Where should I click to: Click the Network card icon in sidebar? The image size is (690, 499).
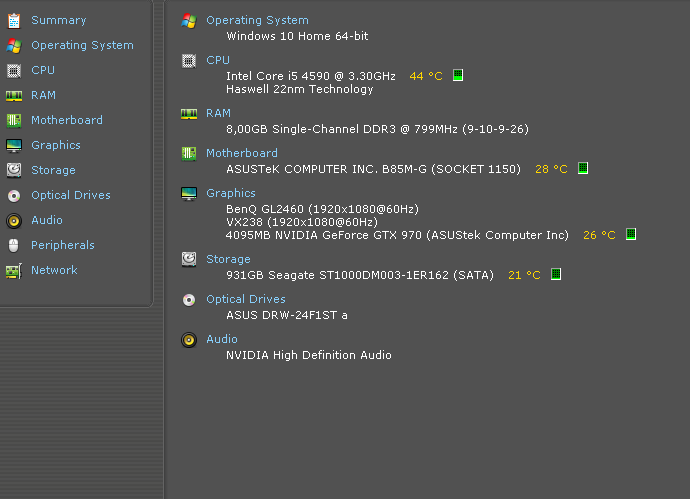coord(14,271)
